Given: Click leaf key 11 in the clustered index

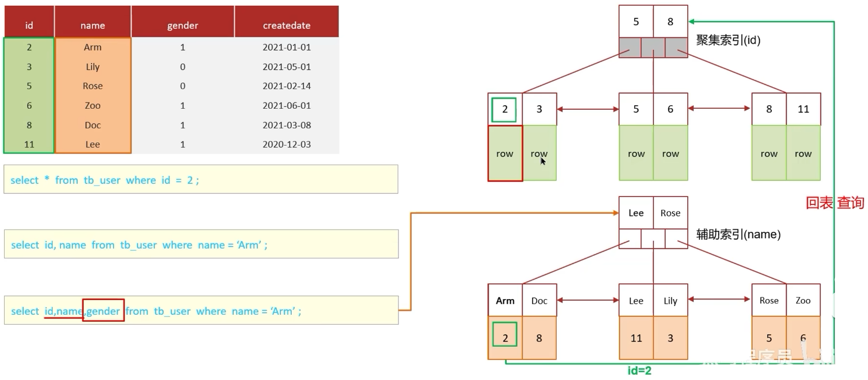Looking at the screenshot, I should coord(803,109).
